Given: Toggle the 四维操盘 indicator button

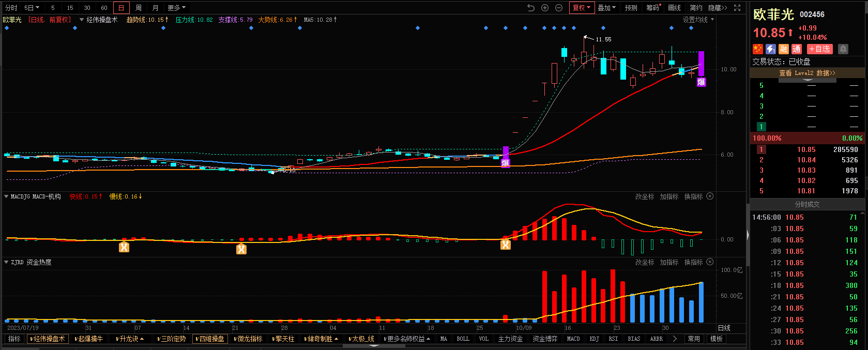Looking at the screenshot, I should 210,339.
